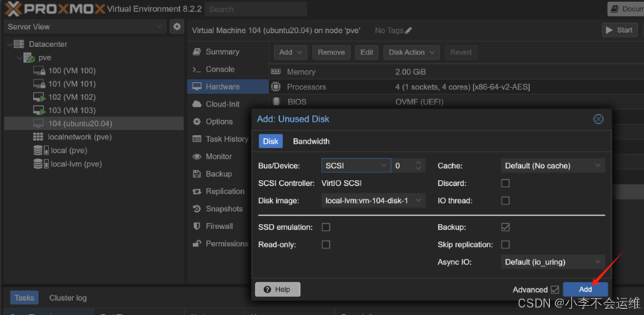Switch to the Cluster log tab
Viewport: 644px width, 315px height.
coord(68,298)
